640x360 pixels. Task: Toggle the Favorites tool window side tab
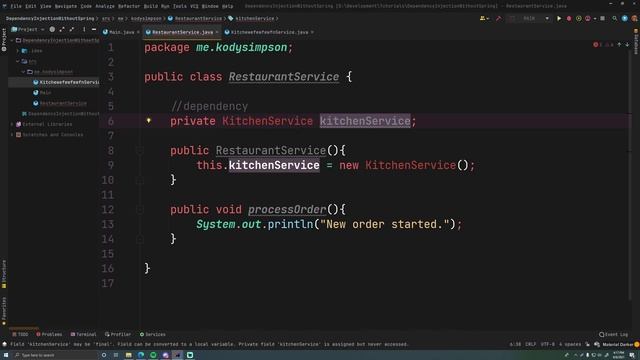click(x=4, y=311)
